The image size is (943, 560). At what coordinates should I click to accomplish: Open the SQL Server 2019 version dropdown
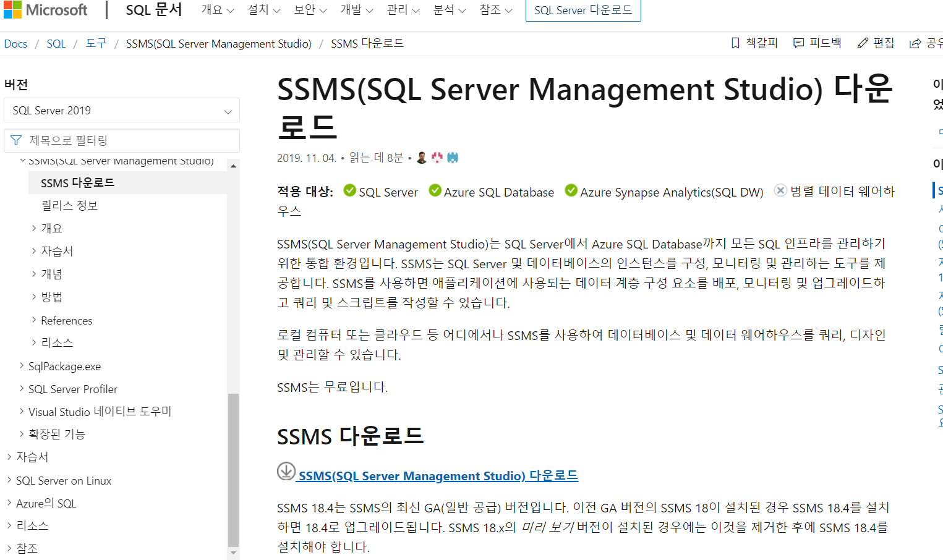[122, 111]
